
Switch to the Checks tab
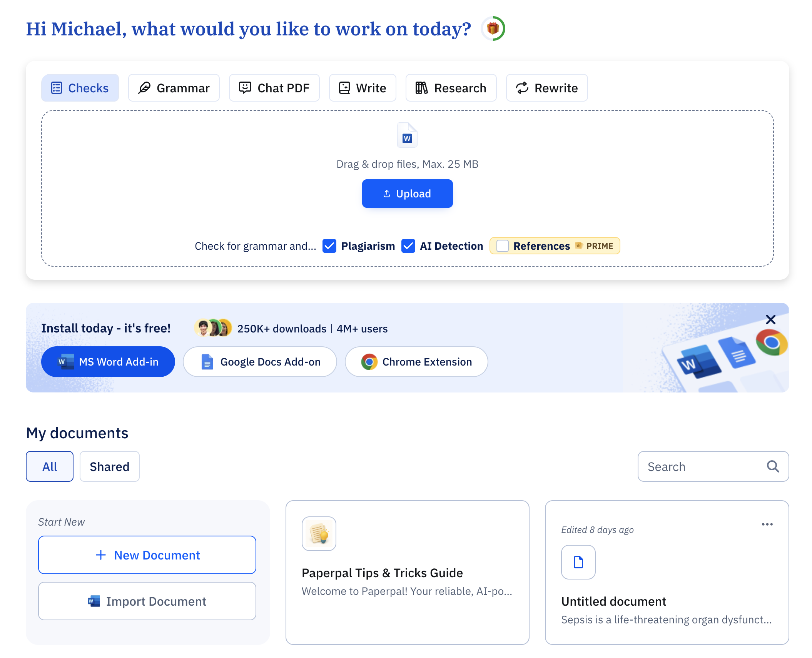click(x=80, y=88)
